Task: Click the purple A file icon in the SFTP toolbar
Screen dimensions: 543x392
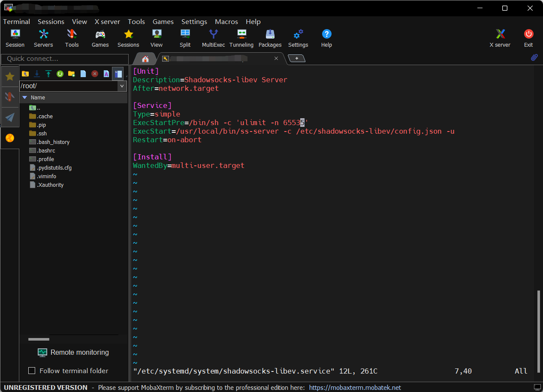Action: 106,74
